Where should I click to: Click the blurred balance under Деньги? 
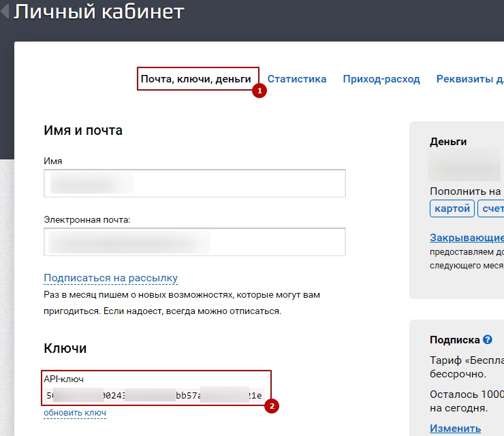click(463, 166)
